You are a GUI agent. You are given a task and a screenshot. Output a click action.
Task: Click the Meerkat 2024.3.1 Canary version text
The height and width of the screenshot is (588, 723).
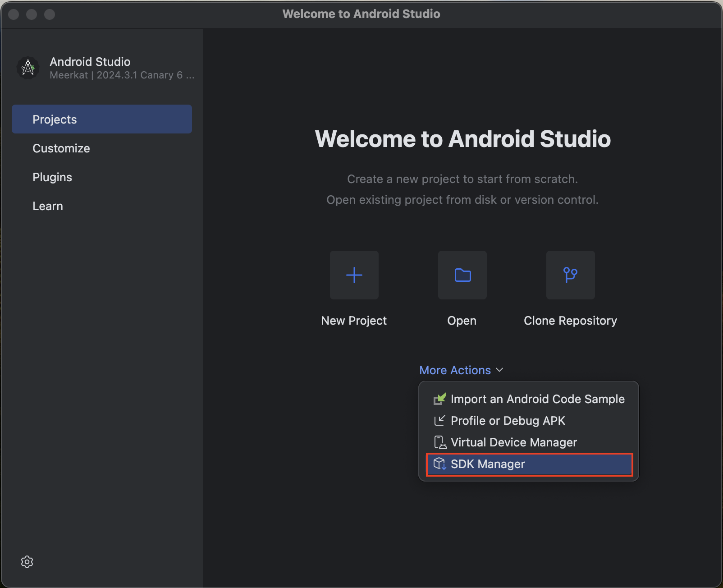(122, 75)
